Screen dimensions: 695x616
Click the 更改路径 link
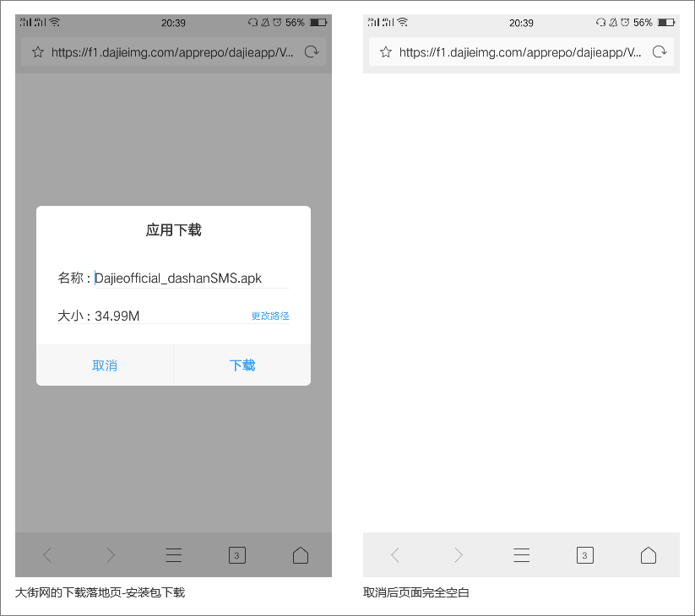point(270,316)
